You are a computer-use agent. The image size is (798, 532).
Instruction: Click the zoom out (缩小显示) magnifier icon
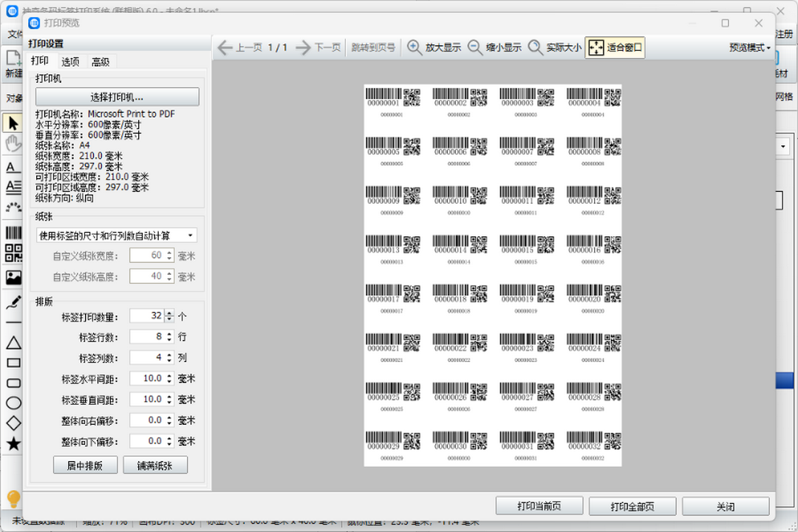tap(475, 47)
